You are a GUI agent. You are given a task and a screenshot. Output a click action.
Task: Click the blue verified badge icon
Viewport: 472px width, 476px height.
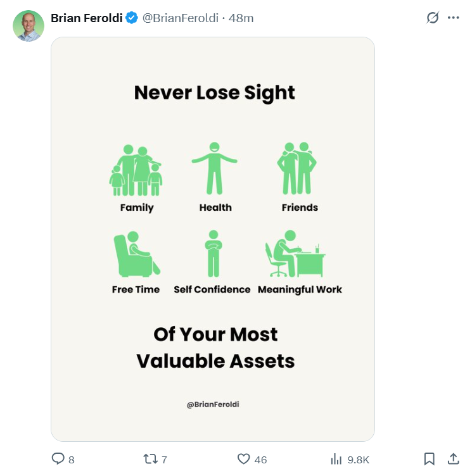click(x=132, y=18)
